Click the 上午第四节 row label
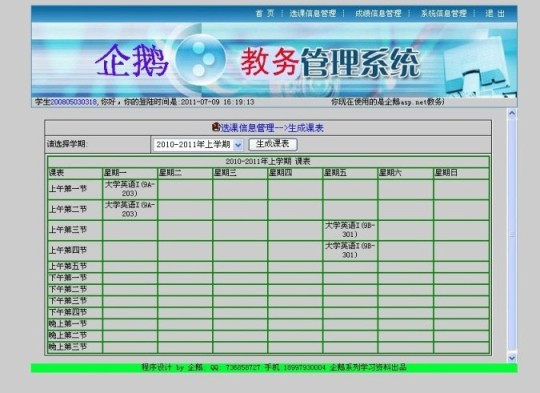540x393 pixels. click(x=68, y=250)
